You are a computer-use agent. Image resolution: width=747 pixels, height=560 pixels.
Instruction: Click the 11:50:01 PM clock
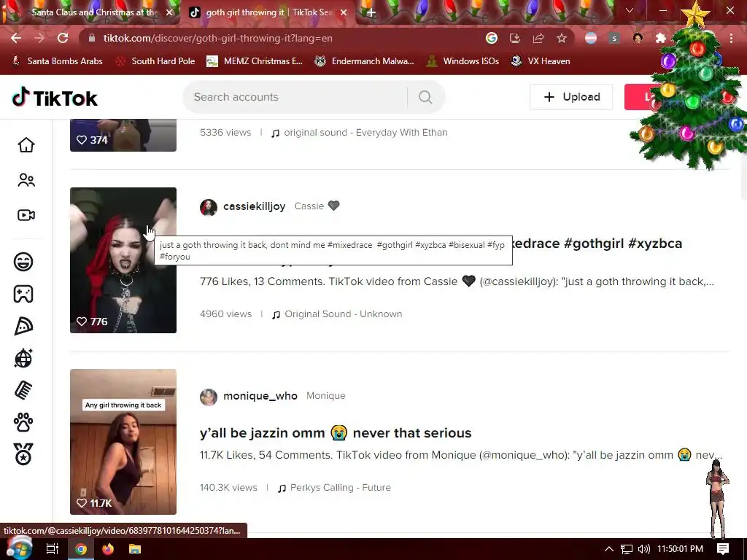tap(681, 549)
